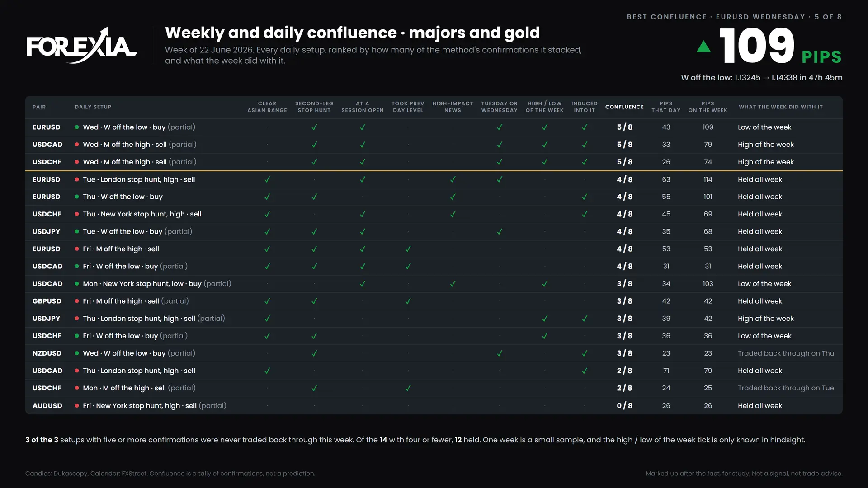Click the red dot in the USDCAD Wed row

point(77,145)
